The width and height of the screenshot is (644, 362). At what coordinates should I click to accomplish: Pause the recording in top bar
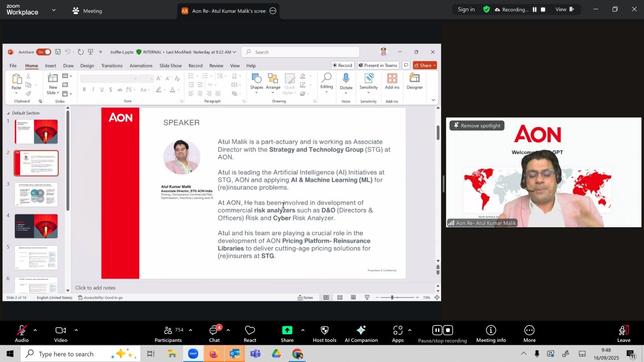point(535,10)
